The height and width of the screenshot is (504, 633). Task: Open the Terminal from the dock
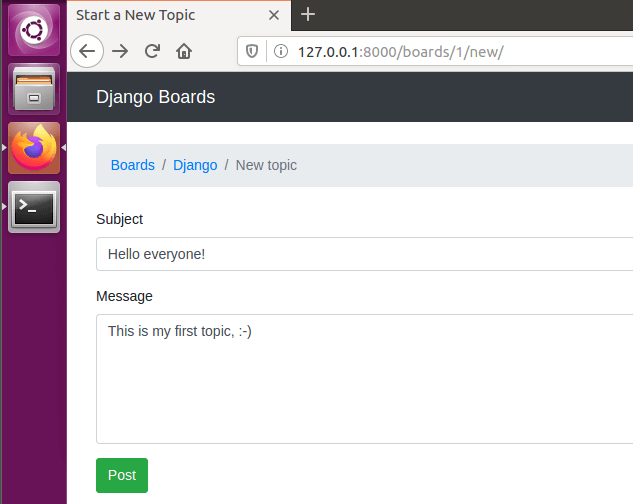(x=34, y=207)
